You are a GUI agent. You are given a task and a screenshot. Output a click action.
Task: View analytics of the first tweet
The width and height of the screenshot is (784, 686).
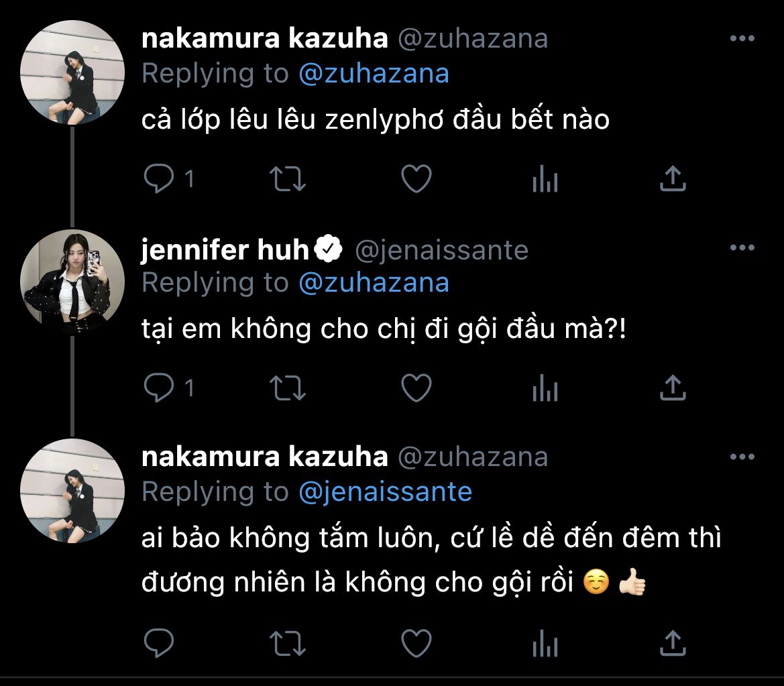tap(545, 179)
